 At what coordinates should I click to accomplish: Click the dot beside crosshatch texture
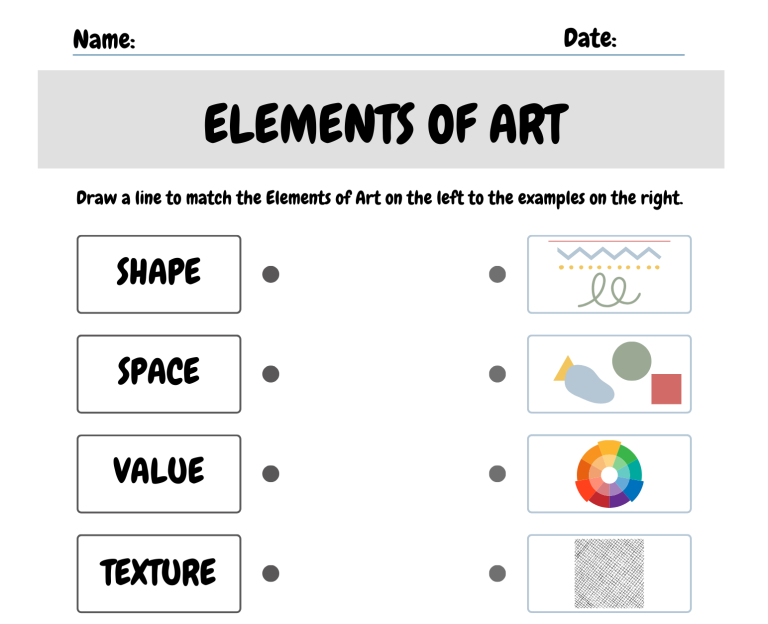click(x=497, y=574)
